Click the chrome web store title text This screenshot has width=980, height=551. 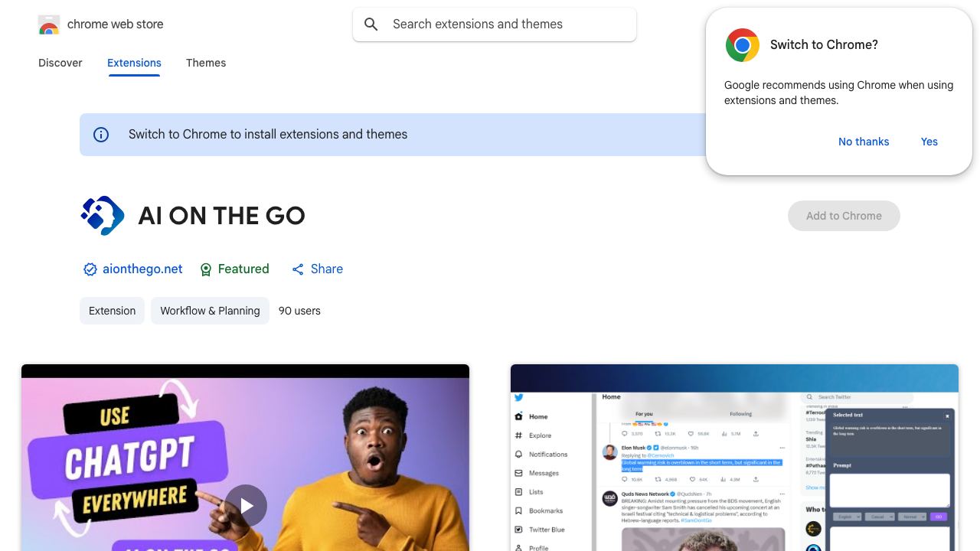(116, 24)
